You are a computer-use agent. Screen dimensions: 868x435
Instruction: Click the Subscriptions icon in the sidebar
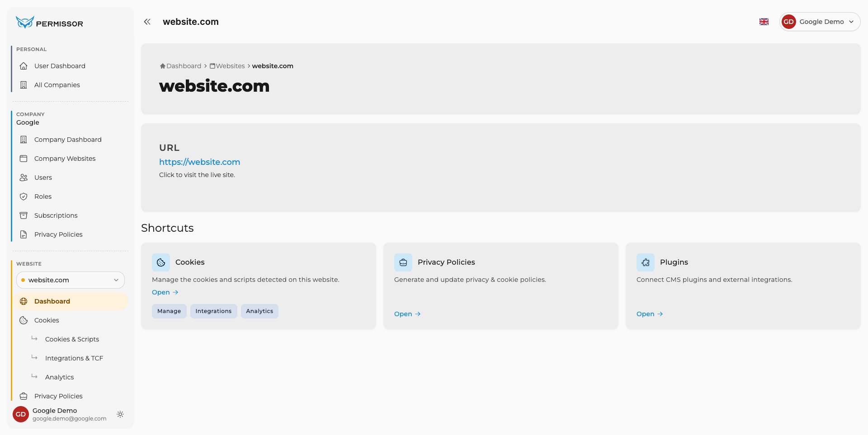tap(24, 215)
